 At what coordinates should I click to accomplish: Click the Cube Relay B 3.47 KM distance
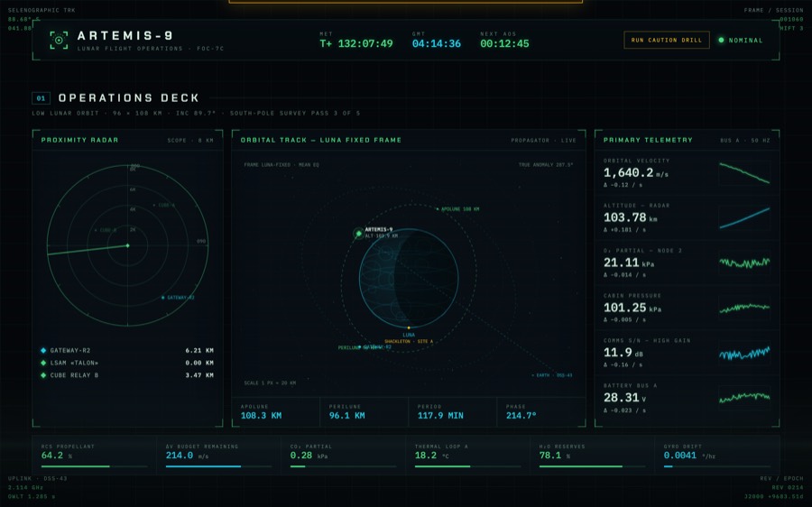[199, 375]
